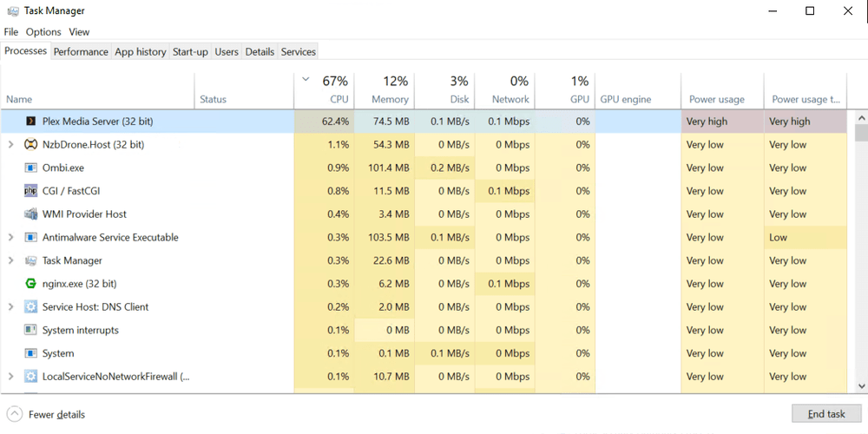The width and height of the screenshot is (868, 434).
Task: Maximize the Task Manager window
Action: (x=810, y=11)
